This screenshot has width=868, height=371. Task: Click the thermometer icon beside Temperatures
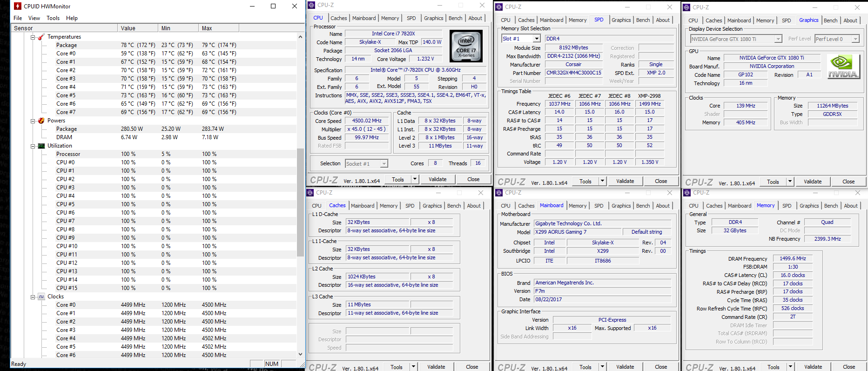click(x=41, y=37)
